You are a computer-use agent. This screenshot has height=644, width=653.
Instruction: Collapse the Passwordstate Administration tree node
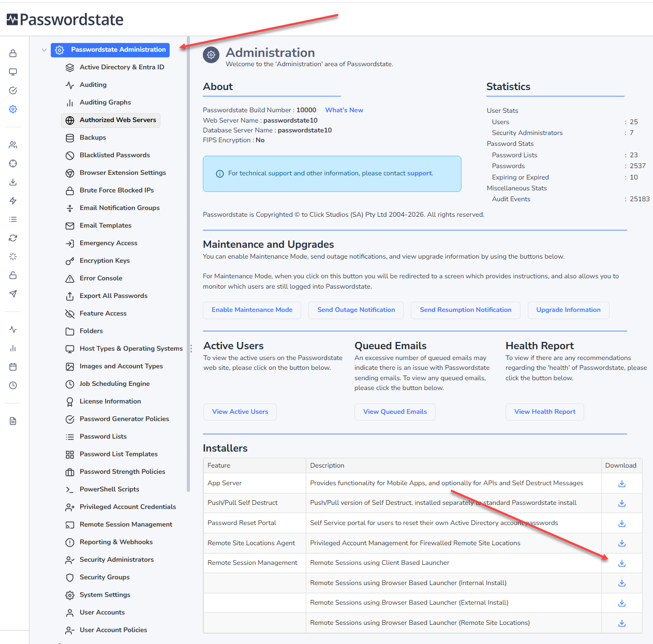click(44, 50)
